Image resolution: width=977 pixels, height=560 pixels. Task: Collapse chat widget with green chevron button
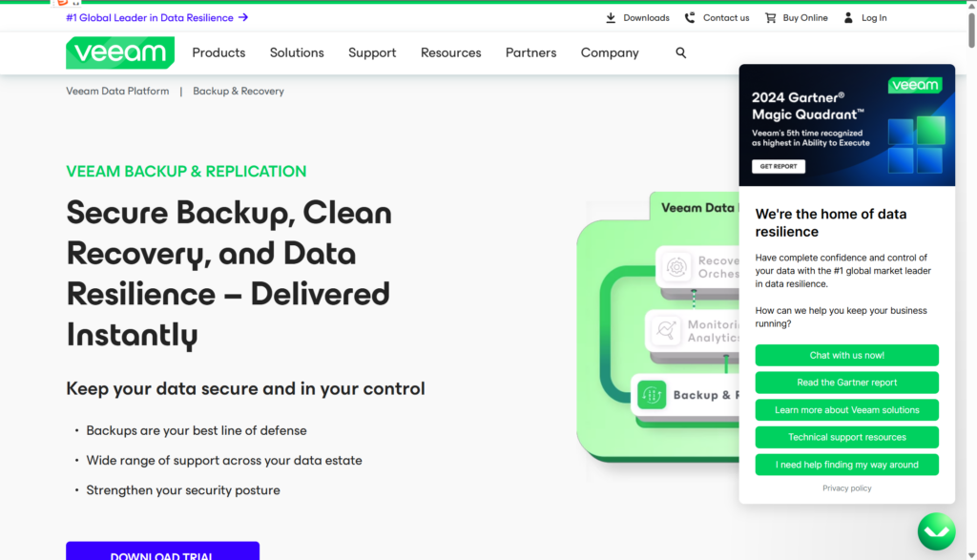pos(936,531)
